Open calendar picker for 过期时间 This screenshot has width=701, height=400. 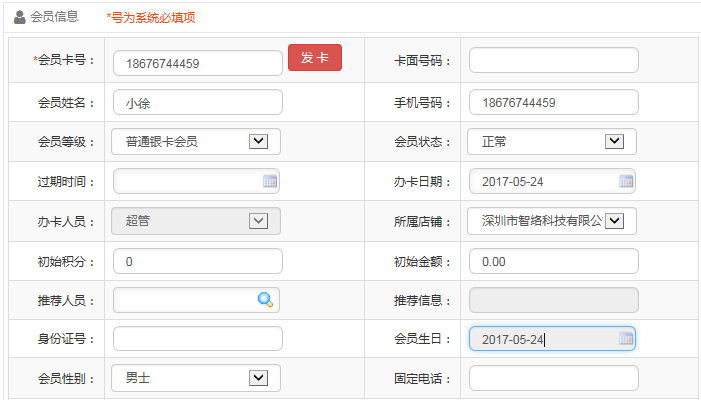(x=269, y=181)
